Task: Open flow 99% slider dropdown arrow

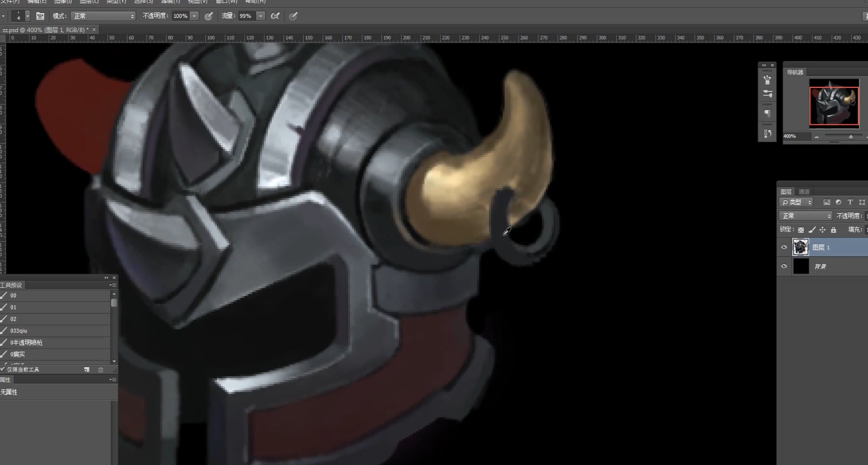Action: pos(261,16)
